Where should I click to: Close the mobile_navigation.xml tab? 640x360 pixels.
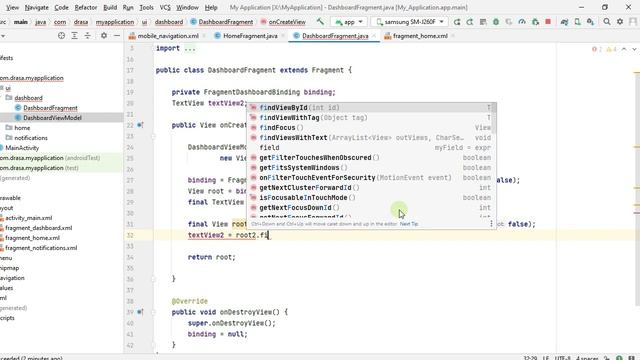point(204,36)
